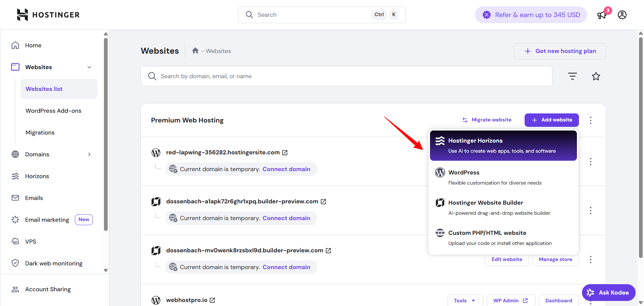This screenshot has width=644, height=306.
Task: Choose Custom PHP/HTML website option
Action: (x=503, y=238)
